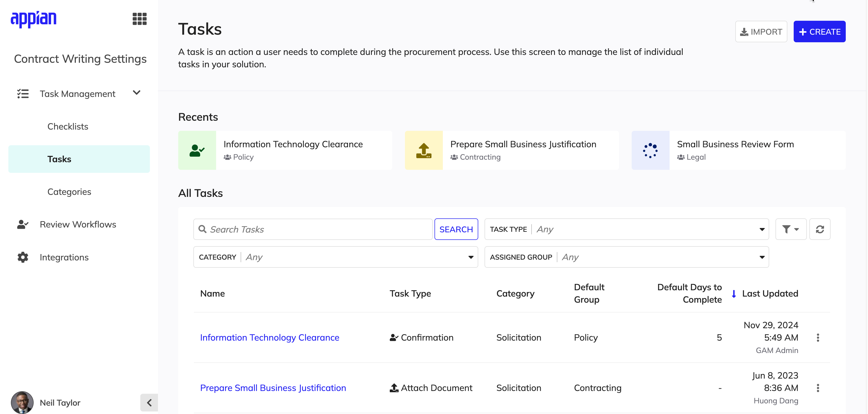Open the Assigned Group dropdown
868x414 pixels.
click(626, 257)
